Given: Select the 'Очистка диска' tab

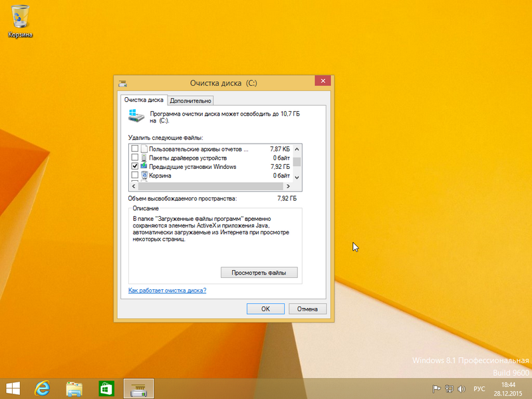Looking at the screenshot, I should [144, 100].
